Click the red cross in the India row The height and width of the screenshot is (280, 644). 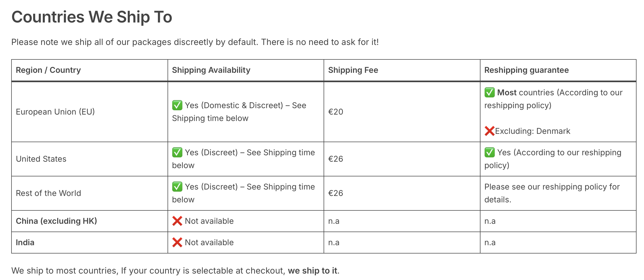177,243
